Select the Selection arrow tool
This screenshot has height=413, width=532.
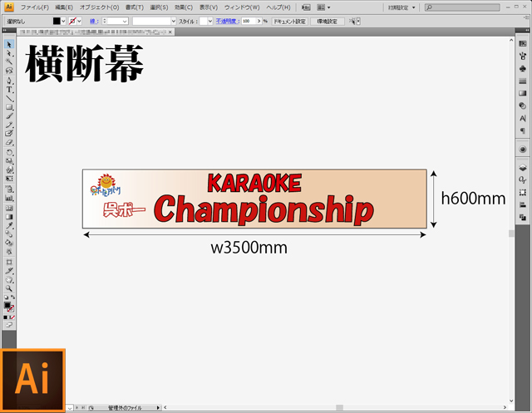point(9,44)
